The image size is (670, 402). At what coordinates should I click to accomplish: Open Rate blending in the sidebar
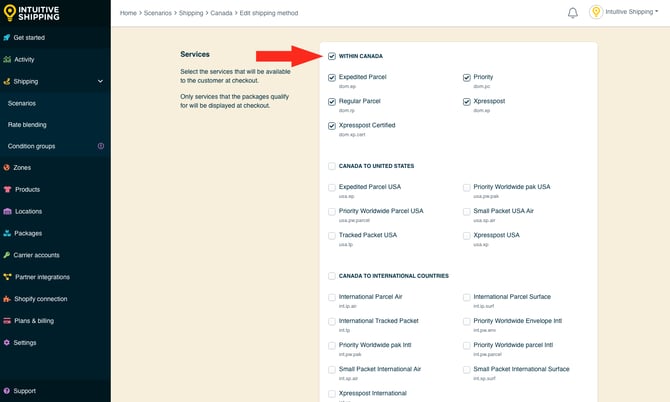coord(27,125)
